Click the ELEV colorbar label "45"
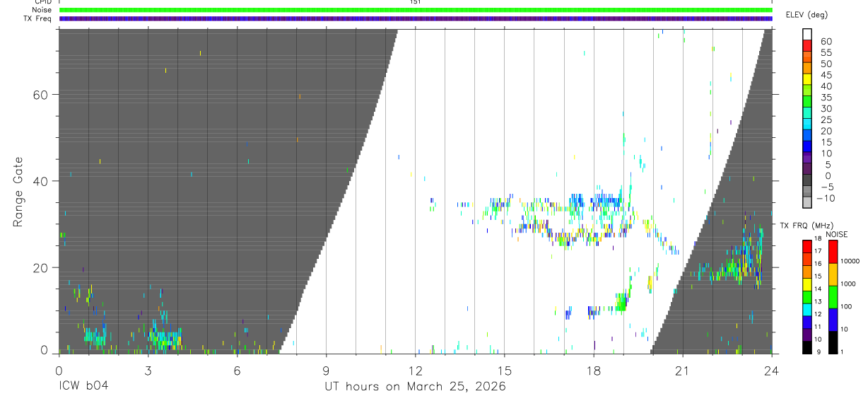The image size is (868, 401). pos(826,75)
